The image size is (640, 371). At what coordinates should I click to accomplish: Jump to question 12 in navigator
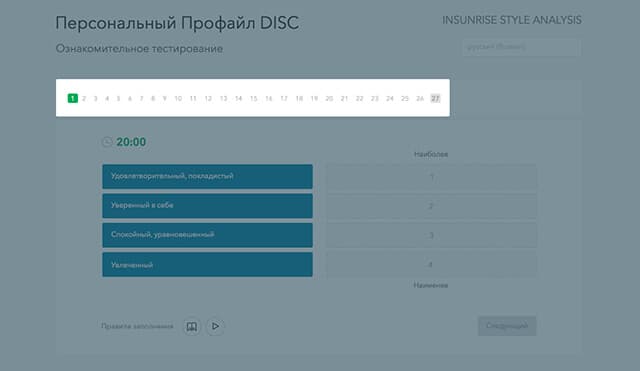click(208, 98)
